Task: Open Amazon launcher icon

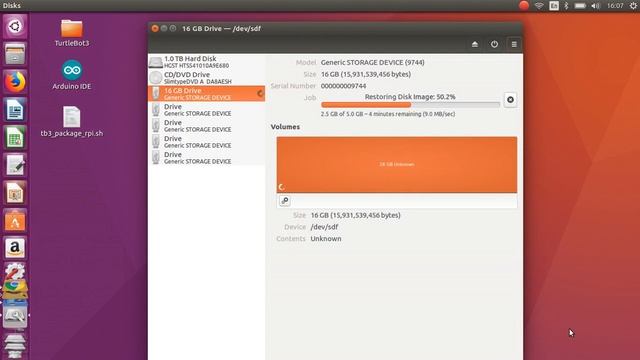Action: 15,248
